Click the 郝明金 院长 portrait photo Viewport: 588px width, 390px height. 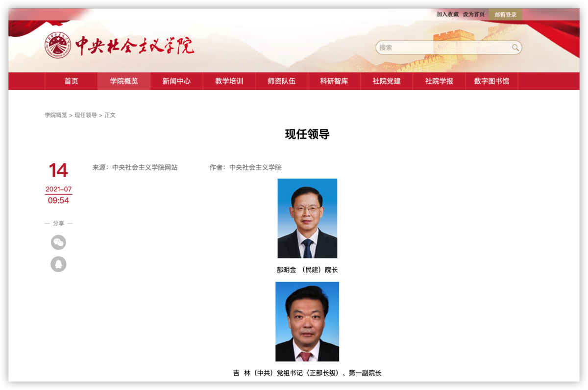coord(307,218)
